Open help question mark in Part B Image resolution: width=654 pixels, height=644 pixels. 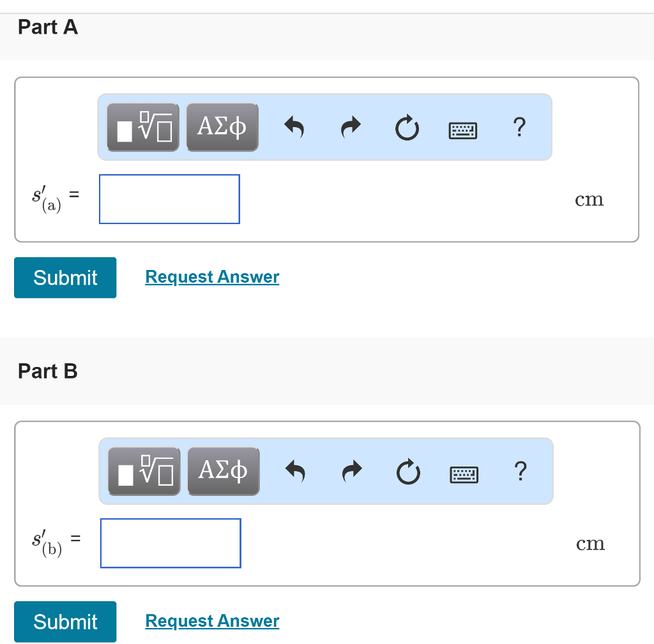(x=521, y=472)
